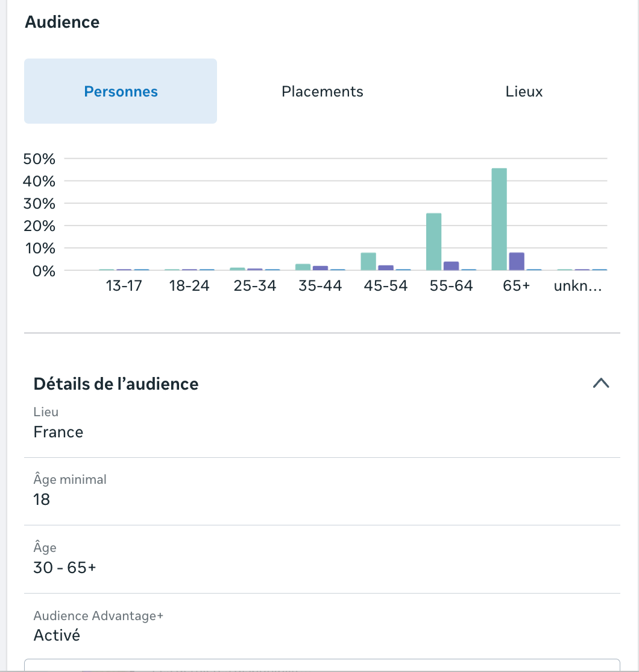Click the purple 45-54 bar
This screenshot has height=672, width=639.
(385, 268)
